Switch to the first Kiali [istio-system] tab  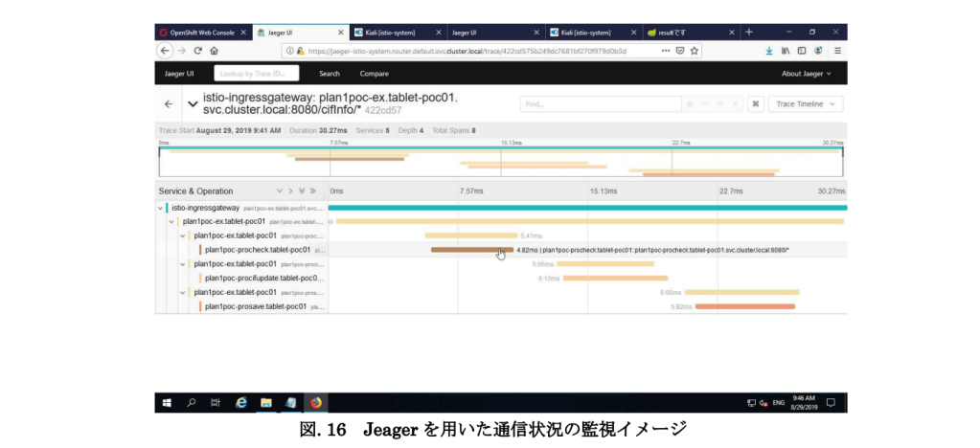397,32
